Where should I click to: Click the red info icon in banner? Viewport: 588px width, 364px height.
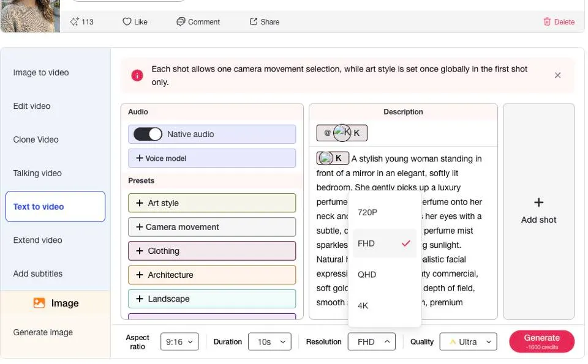point(137,75)
